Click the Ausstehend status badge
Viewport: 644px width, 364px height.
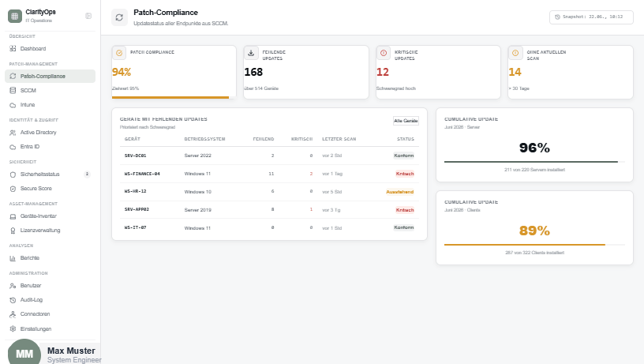[399, 192]
